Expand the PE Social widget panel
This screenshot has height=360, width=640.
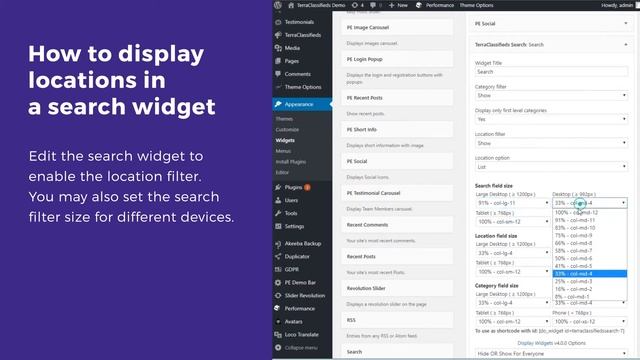tap(626, 23)
